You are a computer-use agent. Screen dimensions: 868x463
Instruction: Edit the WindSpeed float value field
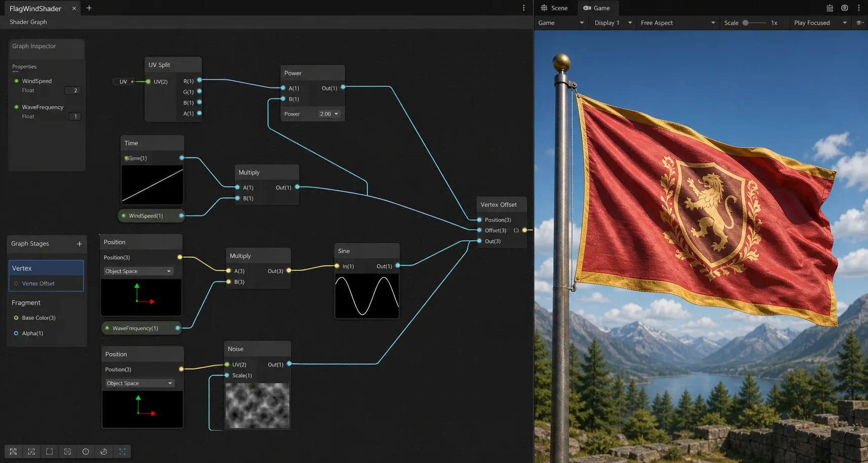[73, 90]
